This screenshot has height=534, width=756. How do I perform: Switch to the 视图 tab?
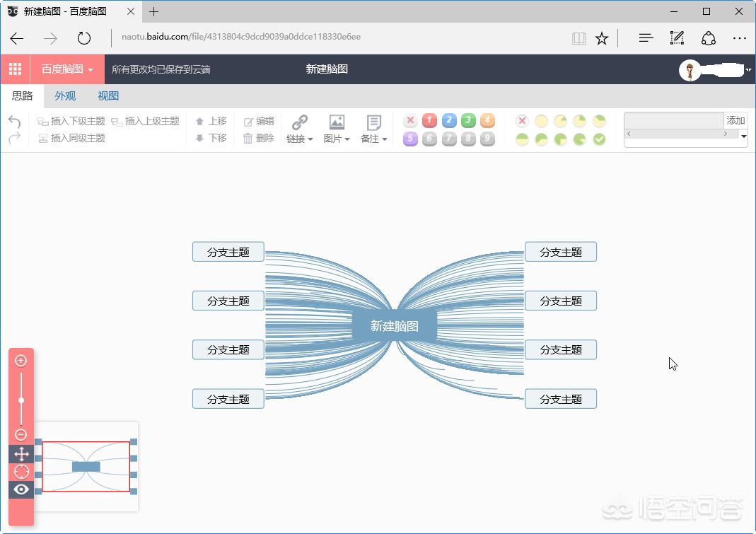pyautogui.click(x=108, y=96)
